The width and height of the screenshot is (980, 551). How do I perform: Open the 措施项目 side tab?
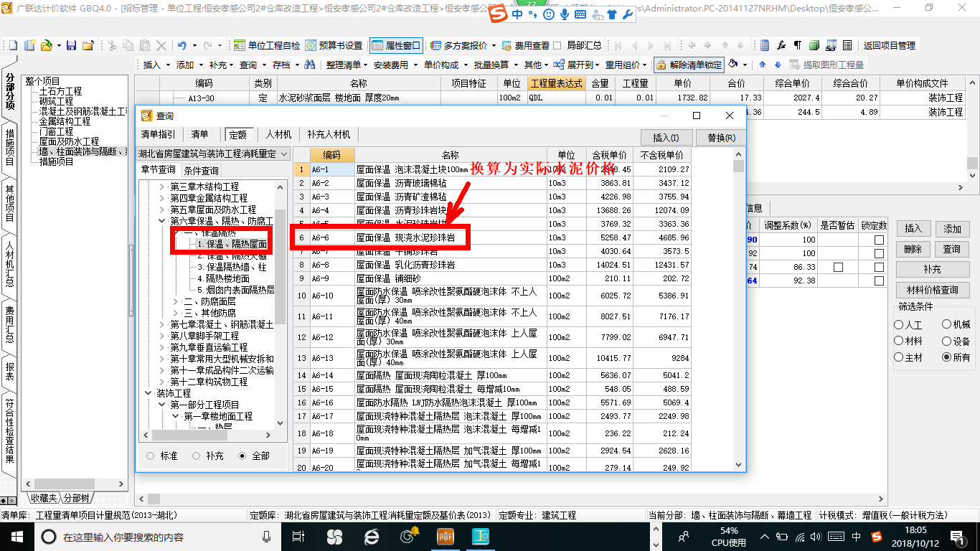click(10, 146)
